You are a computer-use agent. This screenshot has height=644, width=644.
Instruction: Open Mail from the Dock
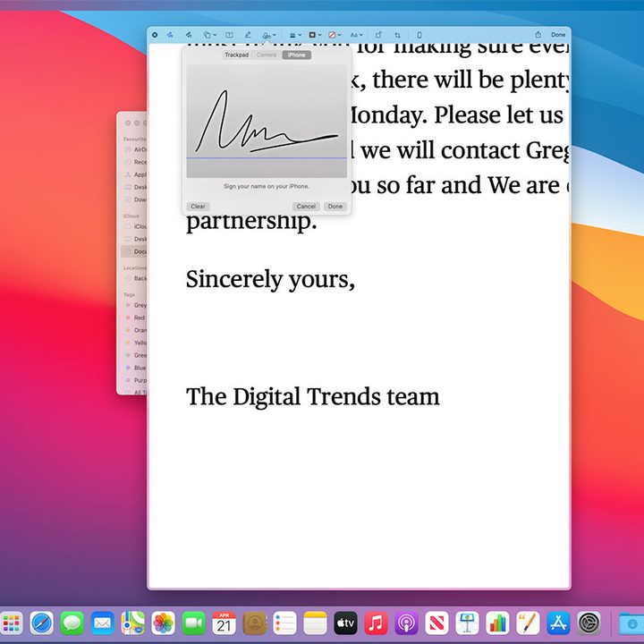(x=102, y=623)
